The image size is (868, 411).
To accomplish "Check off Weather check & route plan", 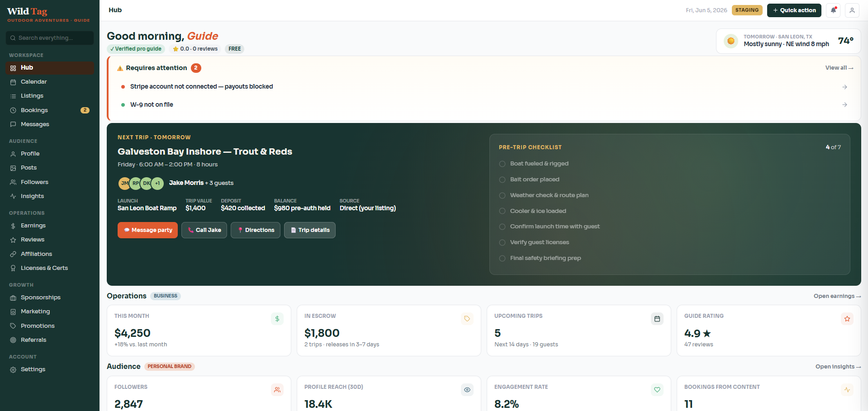I will click(502, 195).
